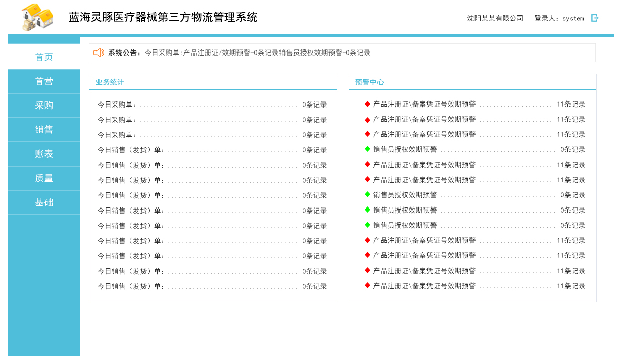The image size is (618, 364).
Task: Click the last green diamond status icon
Action: pyautogui.click(x=367, y=225)
